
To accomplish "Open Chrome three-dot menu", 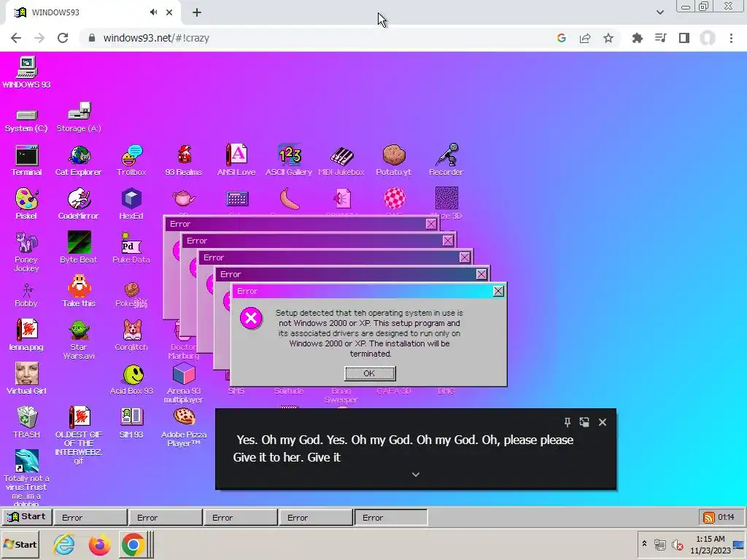I will click(731, 38).
